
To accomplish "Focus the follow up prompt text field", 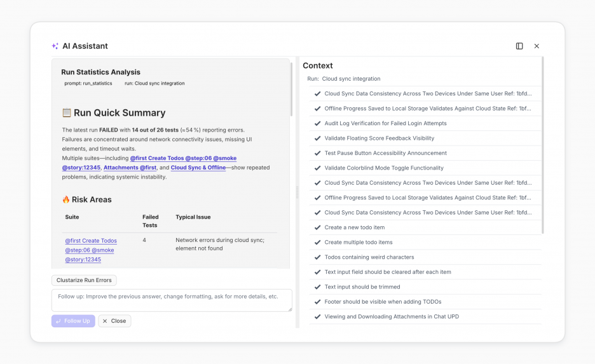I will [x=172, y=300].
